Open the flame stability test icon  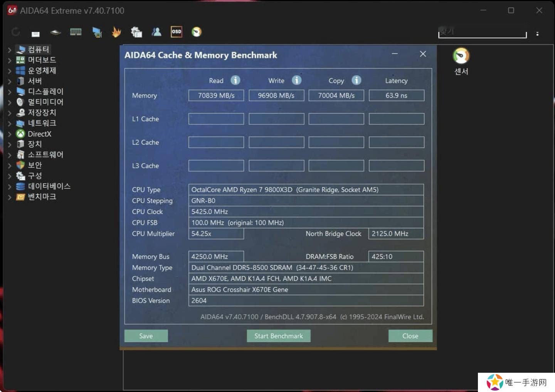116,32
